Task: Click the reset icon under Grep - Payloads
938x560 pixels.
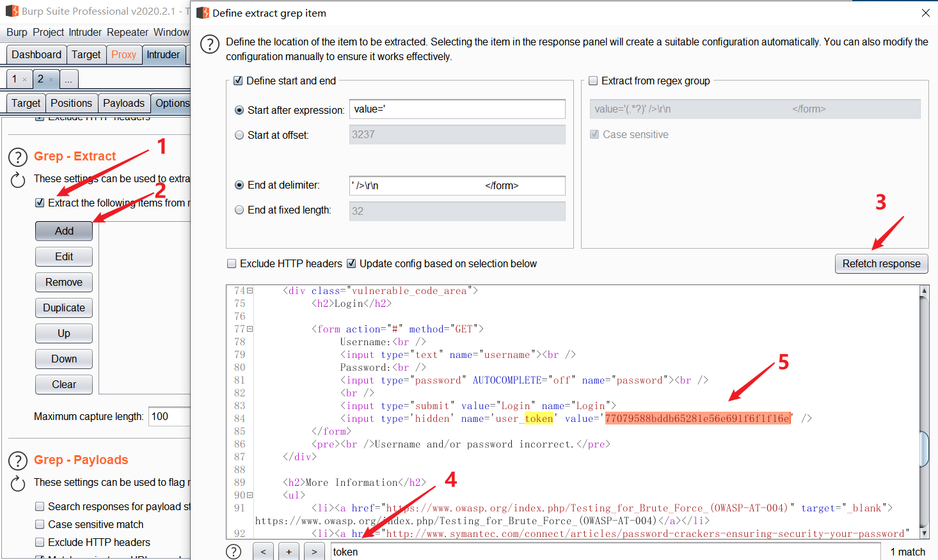Action: pos(18,484)
